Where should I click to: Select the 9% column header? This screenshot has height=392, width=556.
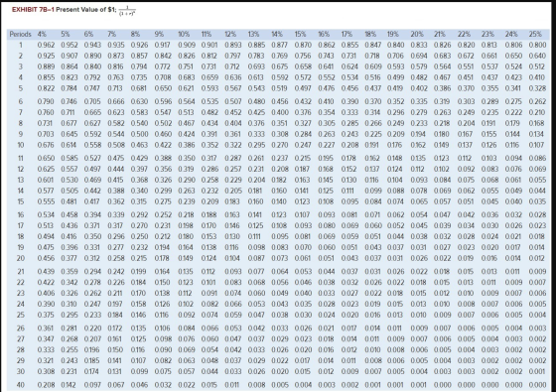159,35
